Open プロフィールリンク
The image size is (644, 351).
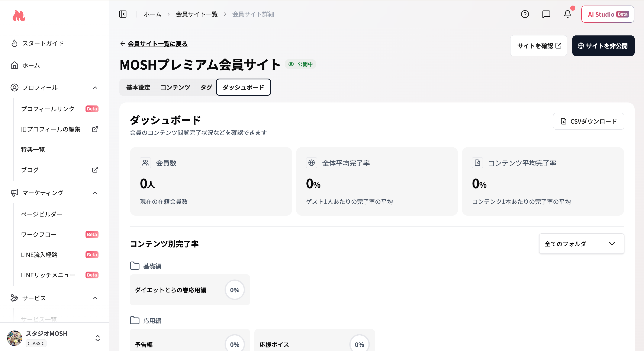[48, 109]
